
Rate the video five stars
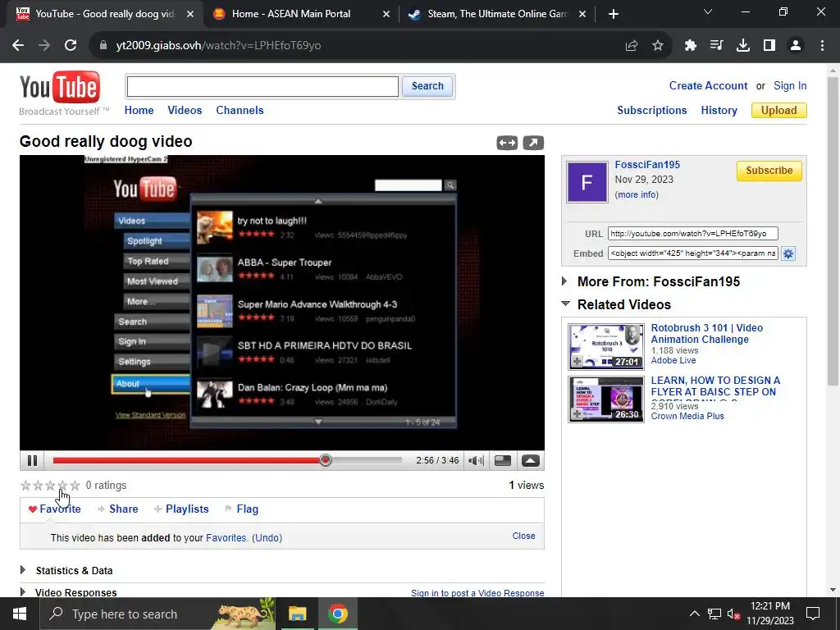point(75,486)
